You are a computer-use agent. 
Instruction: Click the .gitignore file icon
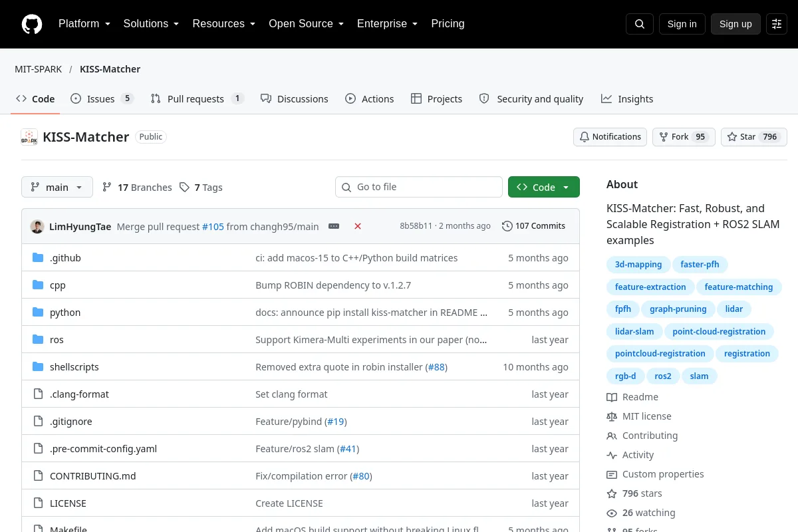pyautogui.click(x=38, y=421)
